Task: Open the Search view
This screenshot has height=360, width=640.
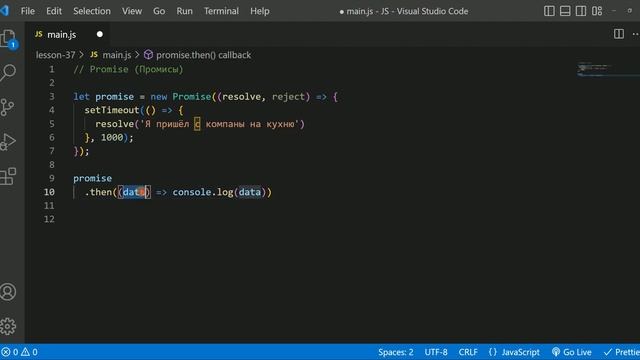Action: (8, 73)
